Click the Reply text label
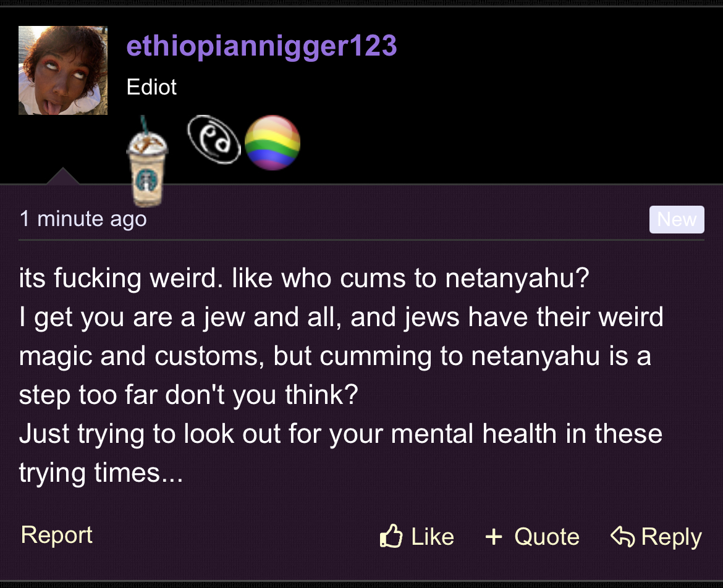Image resolution: width=723 pixels, height=588 pixels. click(x=672, y=538)
